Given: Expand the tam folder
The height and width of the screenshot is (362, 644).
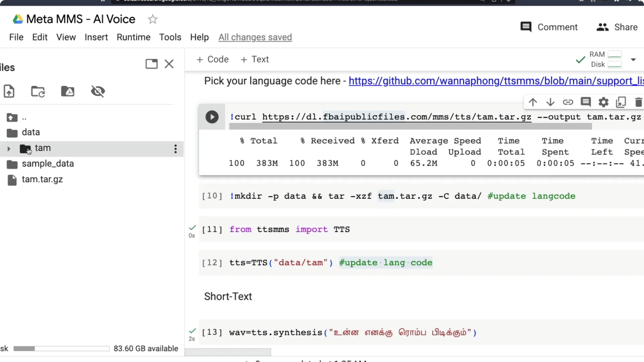Looking at the screenshot, I should pyautogui.click(x=9, y=149).
